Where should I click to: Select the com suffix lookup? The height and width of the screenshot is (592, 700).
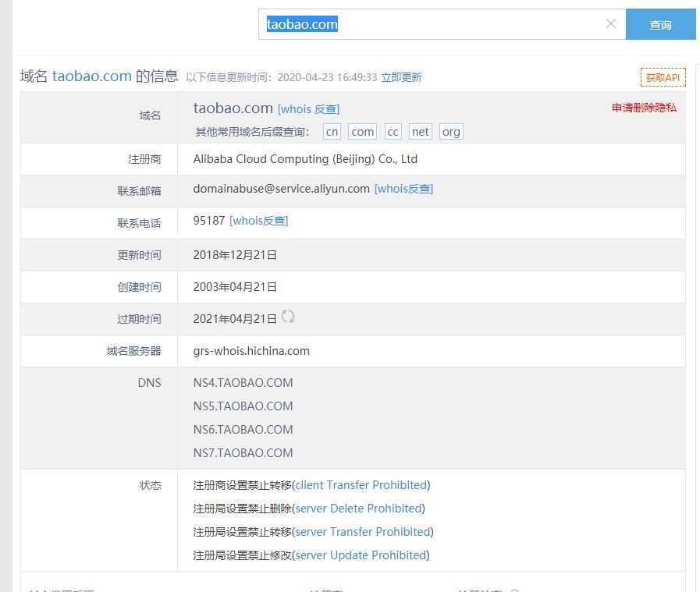click(363, 132)
